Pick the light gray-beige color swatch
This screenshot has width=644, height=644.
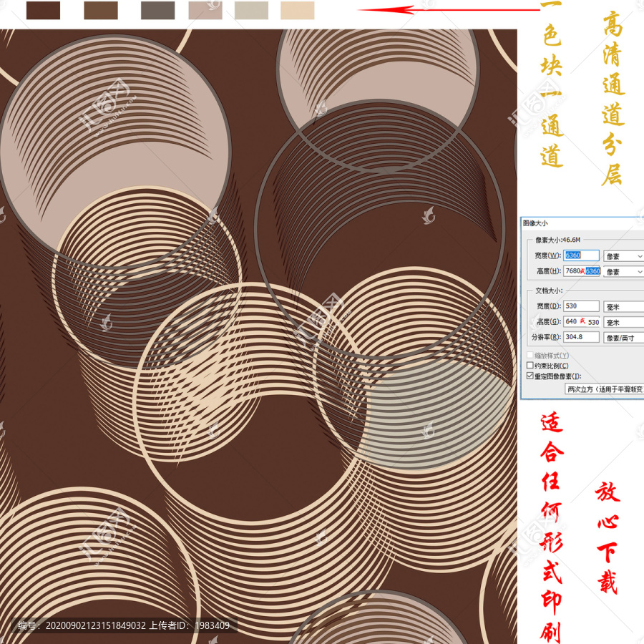(x=251, y=10)
